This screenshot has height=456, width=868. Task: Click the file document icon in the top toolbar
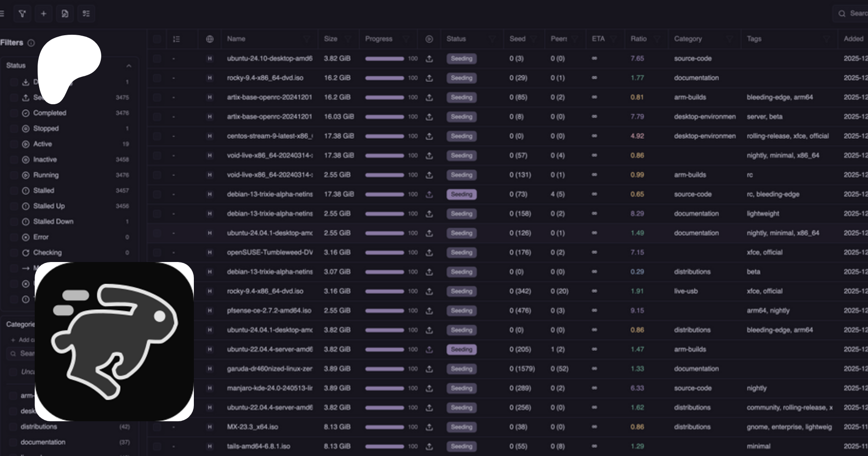coord(65,14)
